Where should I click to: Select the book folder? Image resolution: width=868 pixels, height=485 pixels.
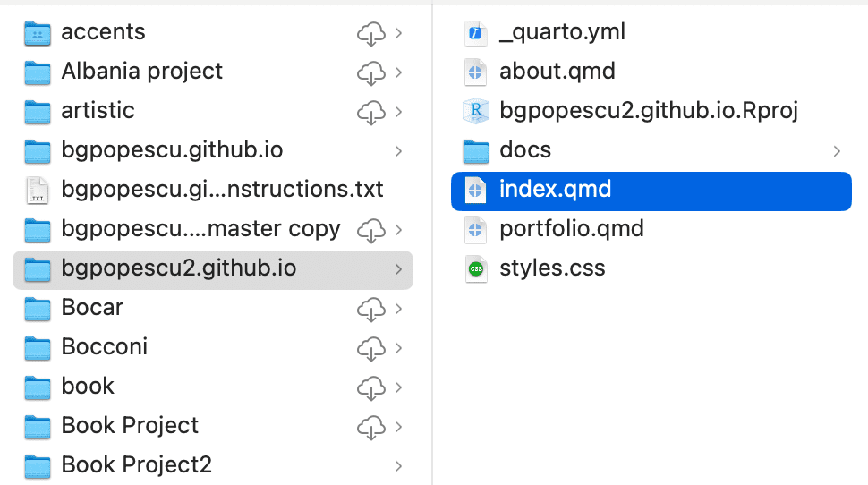click(88, 387)
